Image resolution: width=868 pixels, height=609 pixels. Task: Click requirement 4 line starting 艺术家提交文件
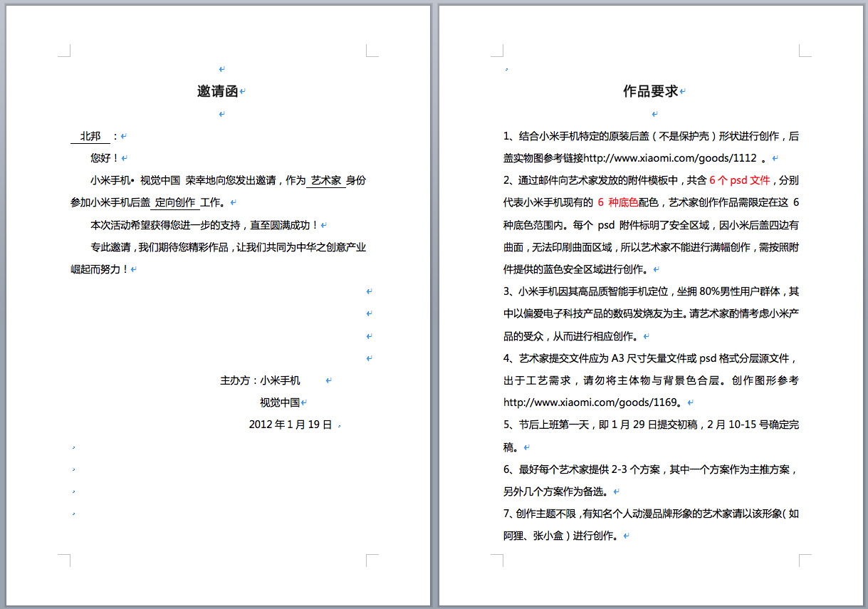coord(651,358)
